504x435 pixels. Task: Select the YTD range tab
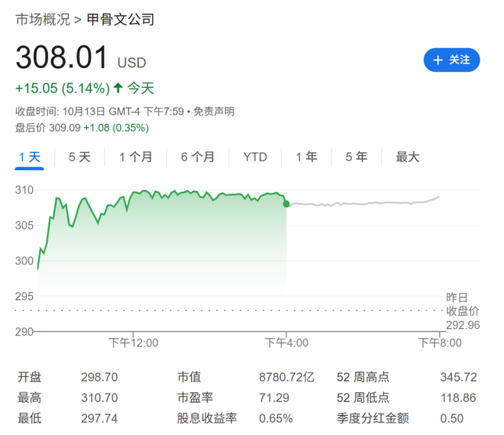[255, 157]
